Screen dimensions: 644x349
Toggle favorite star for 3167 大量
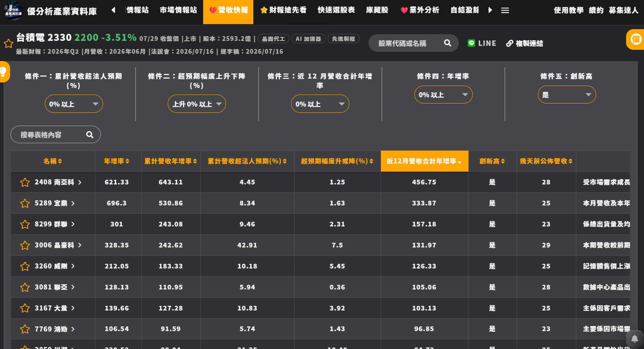click(25, 308)
